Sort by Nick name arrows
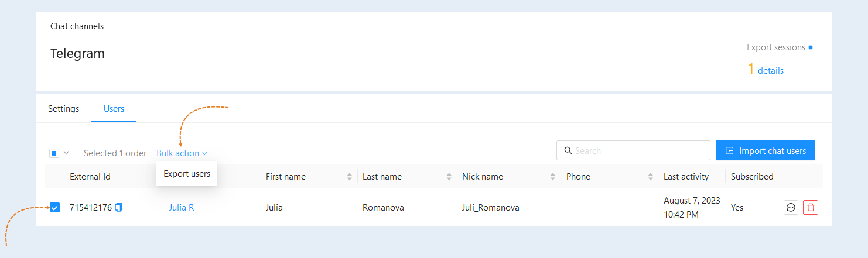 coord(553,177)
